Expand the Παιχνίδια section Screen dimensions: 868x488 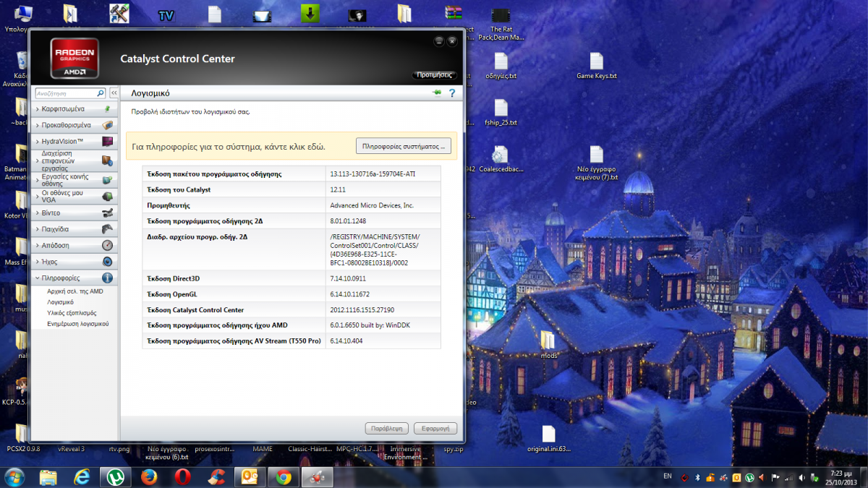coord(75,229)
